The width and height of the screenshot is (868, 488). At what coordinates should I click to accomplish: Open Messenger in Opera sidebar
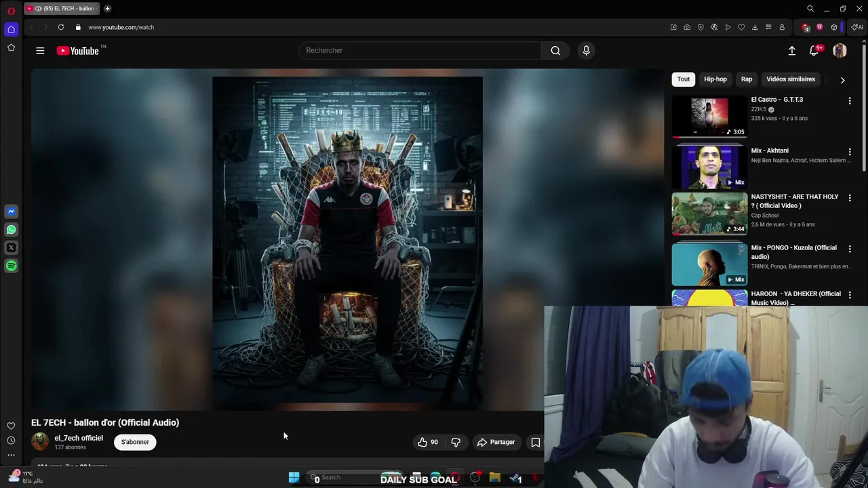coord(11,211)
